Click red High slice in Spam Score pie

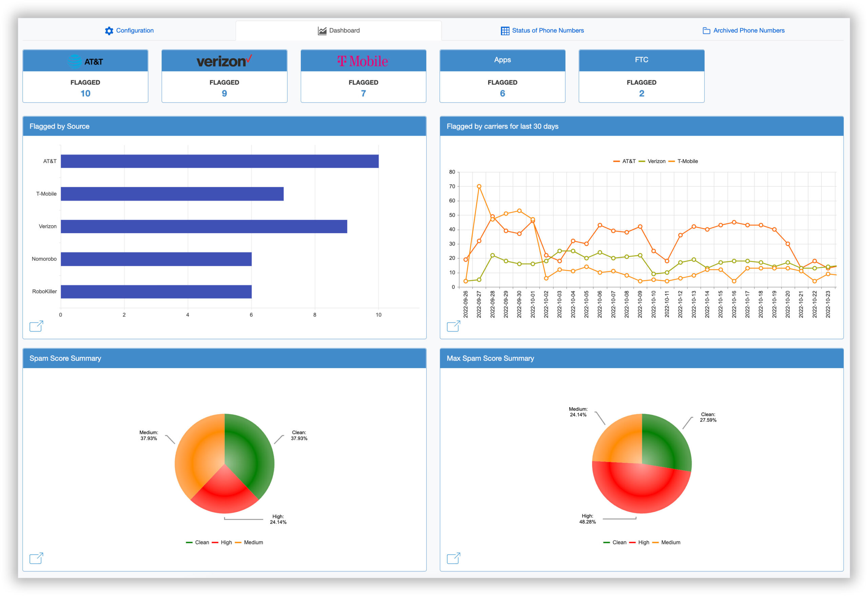[224, 491]
